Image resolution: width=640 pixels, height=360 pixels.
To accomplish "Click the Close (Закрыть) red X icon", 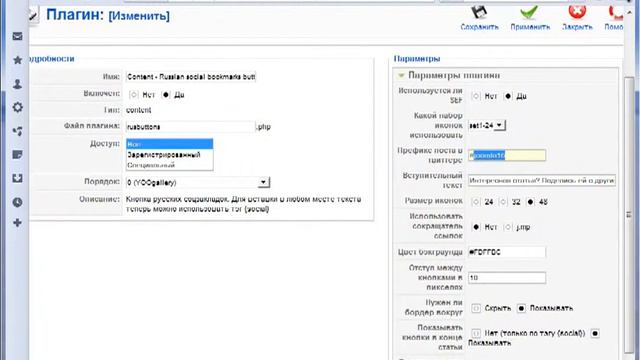I will coord(577,12).
